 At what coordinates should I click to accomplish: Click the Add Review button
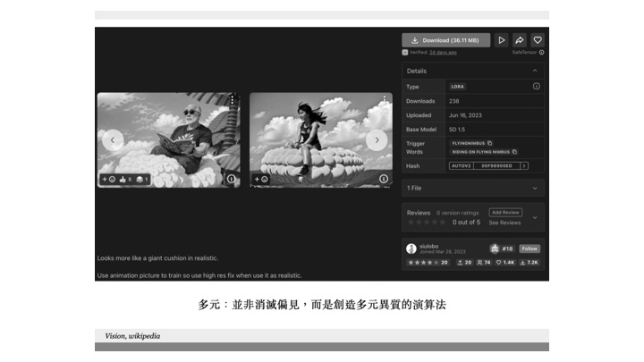(505, 213)
